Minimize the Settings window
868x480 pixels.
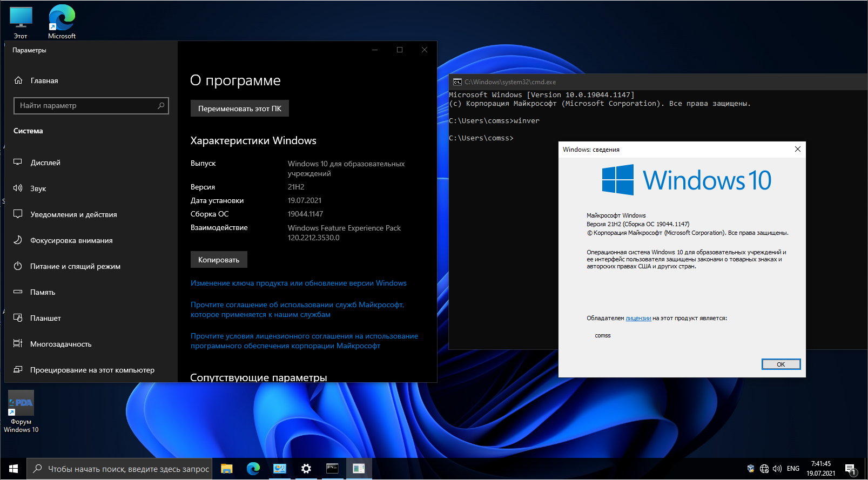coord(375,50)
